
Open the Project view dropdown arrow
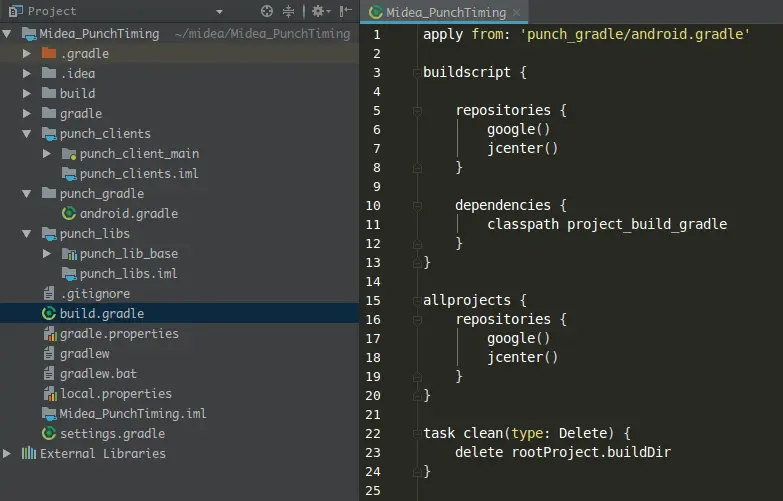point(219,11)
